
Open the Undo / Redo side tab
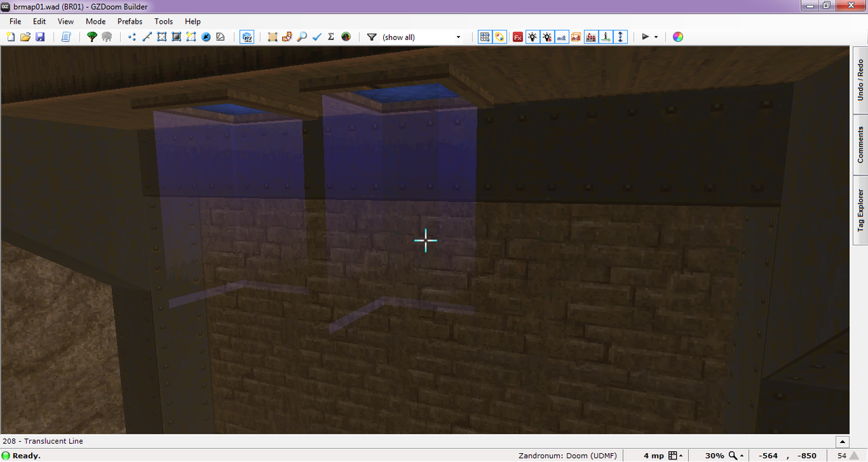point(860,80)
